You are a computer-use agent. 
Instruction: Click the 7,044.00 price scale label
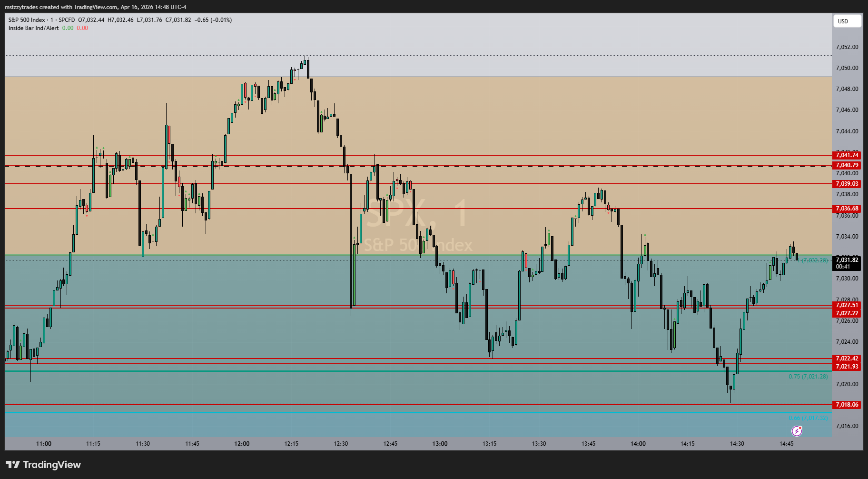click(x=847, y=131)
